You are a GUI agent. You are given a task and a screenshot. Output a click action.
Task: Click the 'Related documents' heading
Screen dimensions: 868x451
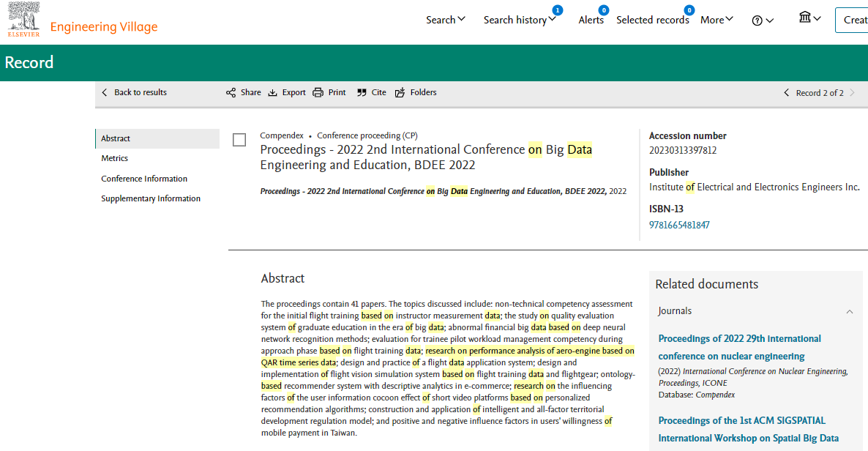[706, 284]
